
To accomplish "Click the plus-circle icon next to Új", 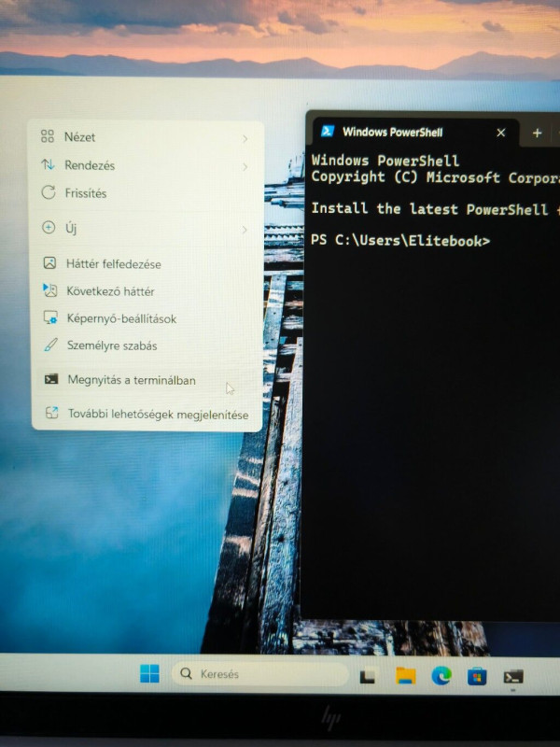I will (x=49, y=227).
